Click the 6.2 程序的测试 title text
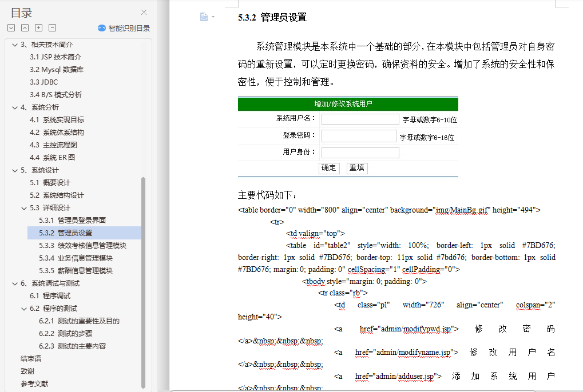This screenshot has width=583, height=392. pos(54,309)
